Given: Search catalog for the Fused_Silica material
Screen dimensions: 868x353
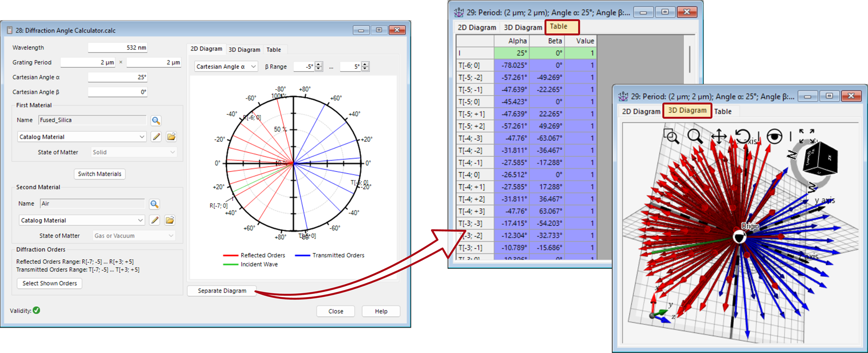Looking at the screenshot, I should click(x=156, y=120).
